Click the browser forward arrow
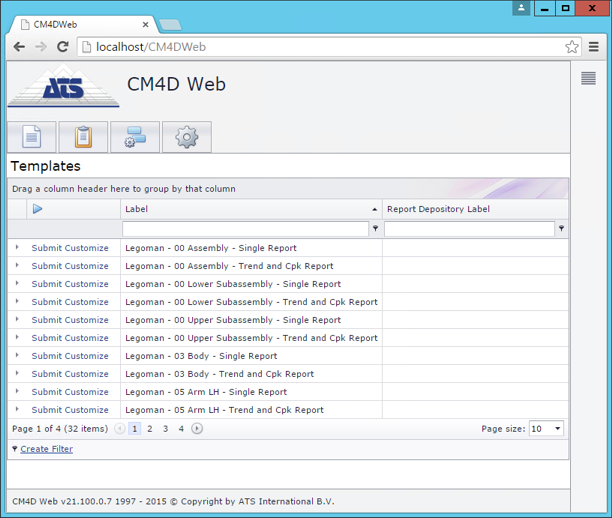 point(41,47)
